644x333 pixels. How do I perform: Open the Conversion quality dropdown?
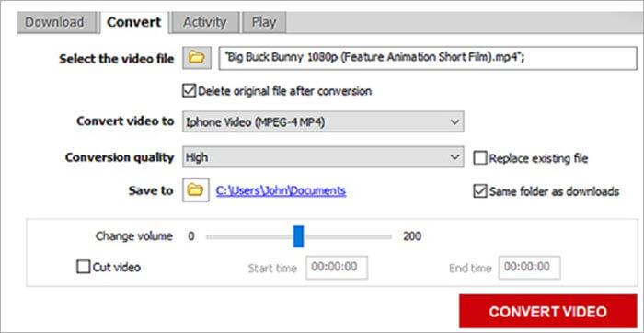click(x=323, y=157)
